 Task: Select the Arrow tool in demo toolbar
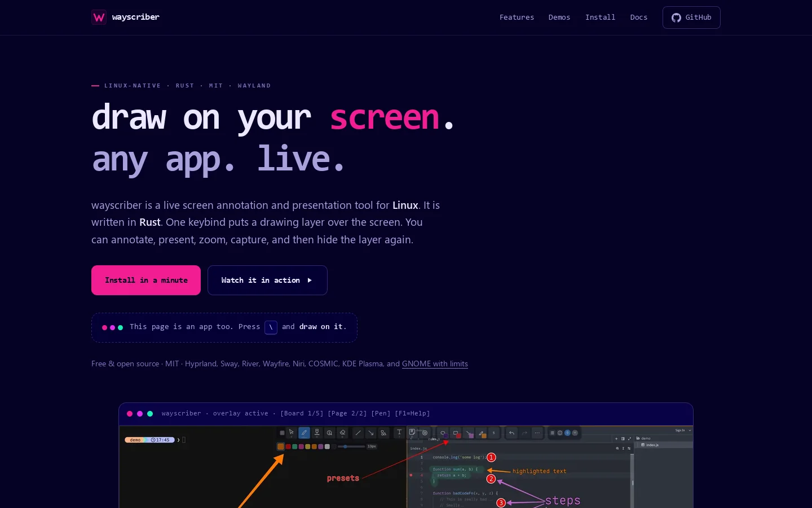pyautogui.click(x=371, y=433)
